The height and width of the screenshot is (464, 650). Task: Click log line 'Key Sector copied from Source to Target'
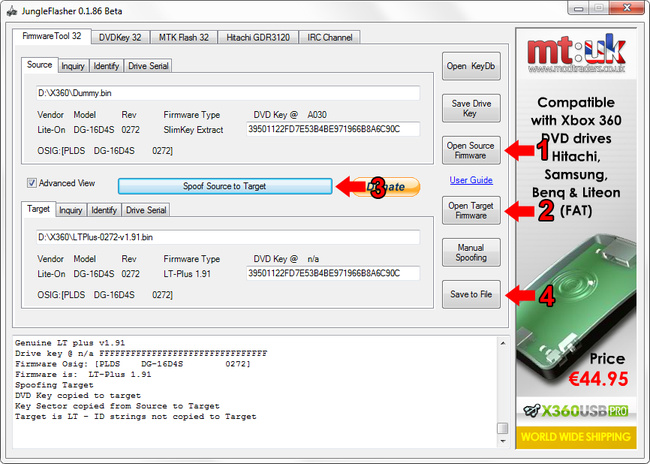pyautogui.click(x=117, y=406)
